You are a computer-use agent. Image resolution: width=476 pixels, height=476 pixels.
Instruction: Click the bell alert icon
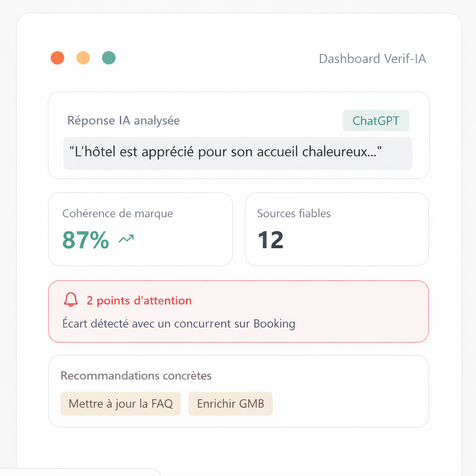[71, 300]
